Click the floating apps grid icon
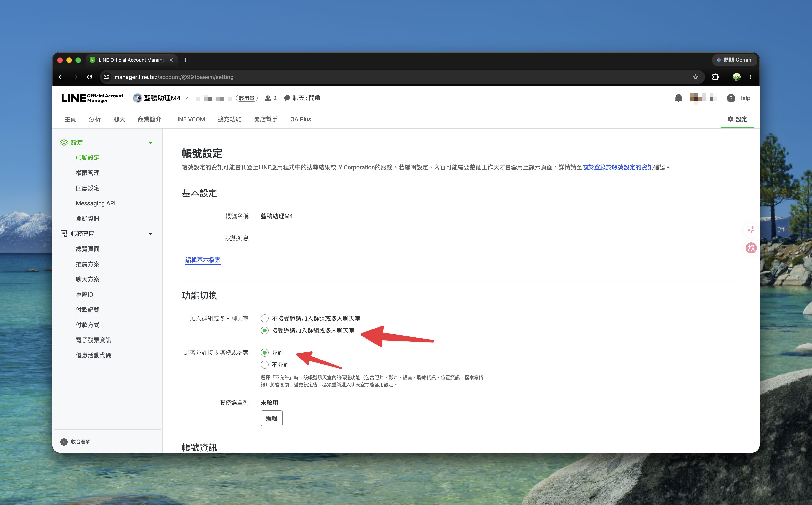This screenshot has width=812, height=505. [x=751, y=230]
